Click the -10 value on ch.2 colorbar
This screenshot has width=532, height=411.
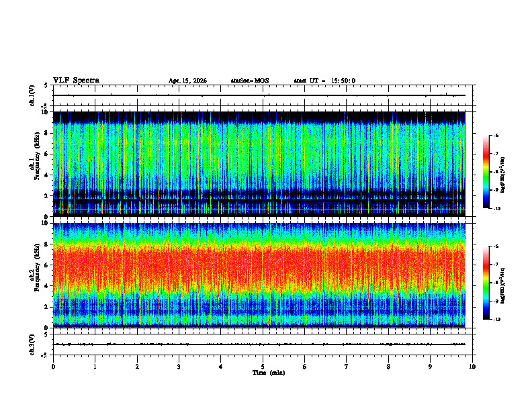click(497, 320)
